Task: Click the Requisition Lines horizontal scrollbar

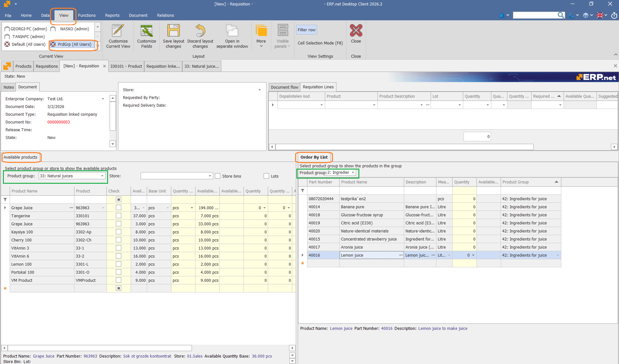Action: pos(404,147)
